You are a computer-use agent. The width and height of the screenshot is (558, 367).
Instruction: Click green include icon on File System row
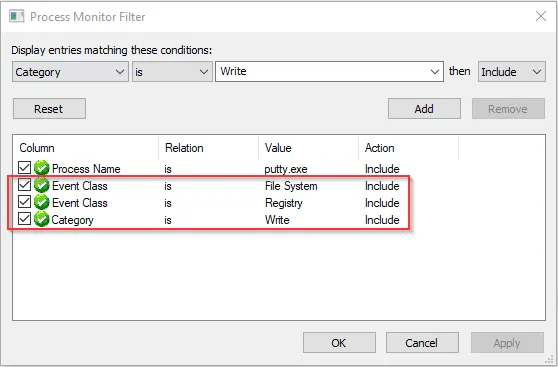tap(41, 185)
